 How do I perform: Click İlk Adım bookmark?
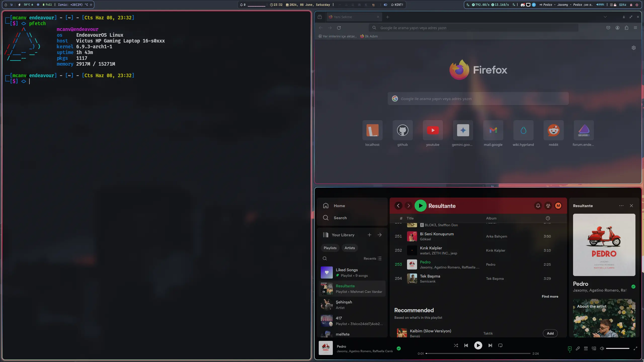369,36
